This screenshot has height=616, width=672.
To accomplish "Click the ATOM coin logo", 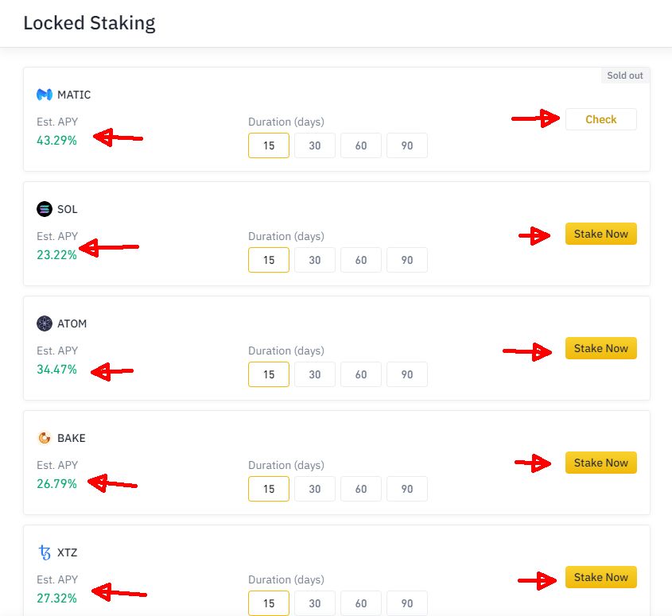I will [x=45, y=323].
